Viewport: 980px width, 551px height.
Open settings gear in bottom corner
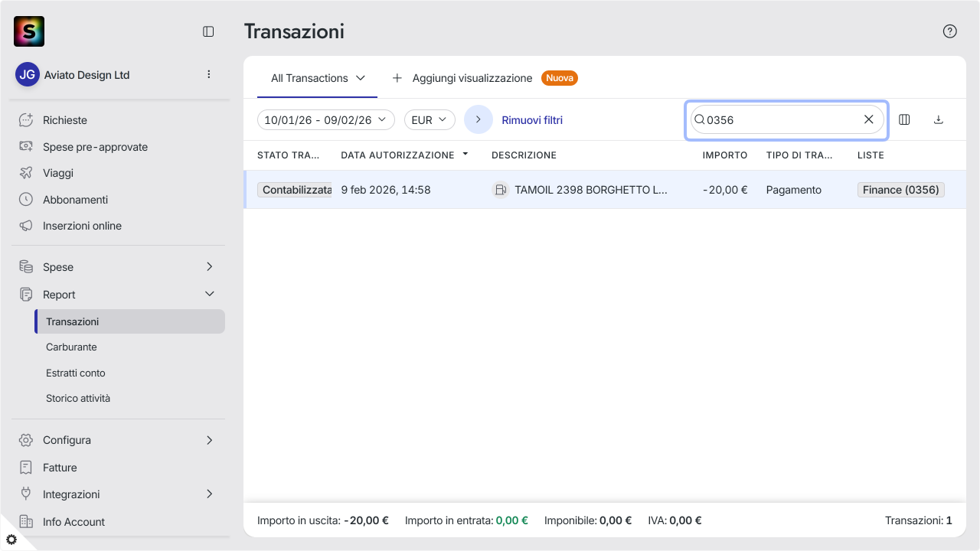pyautogui.click(x=11, y=540)
